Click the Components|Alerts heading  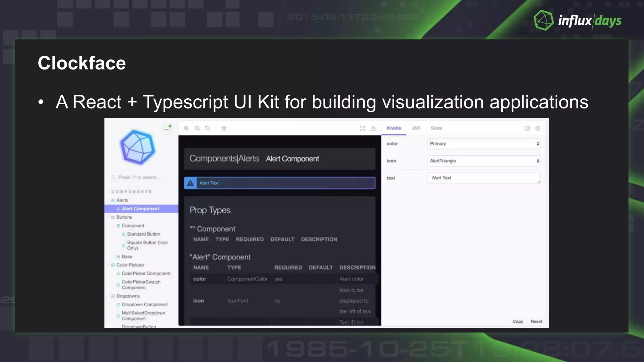[224, 158]
